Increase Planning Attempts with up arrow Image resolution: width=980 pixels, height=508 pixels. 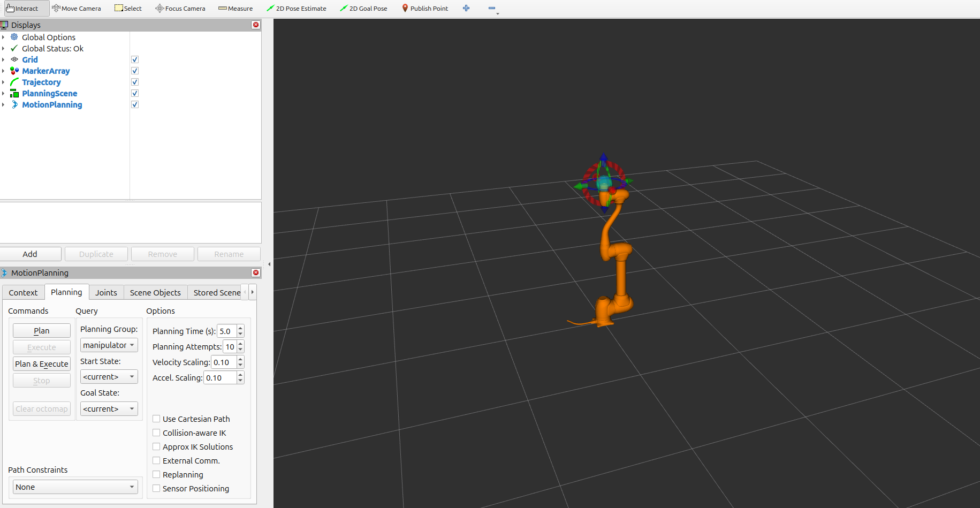[x=240, y=344]
